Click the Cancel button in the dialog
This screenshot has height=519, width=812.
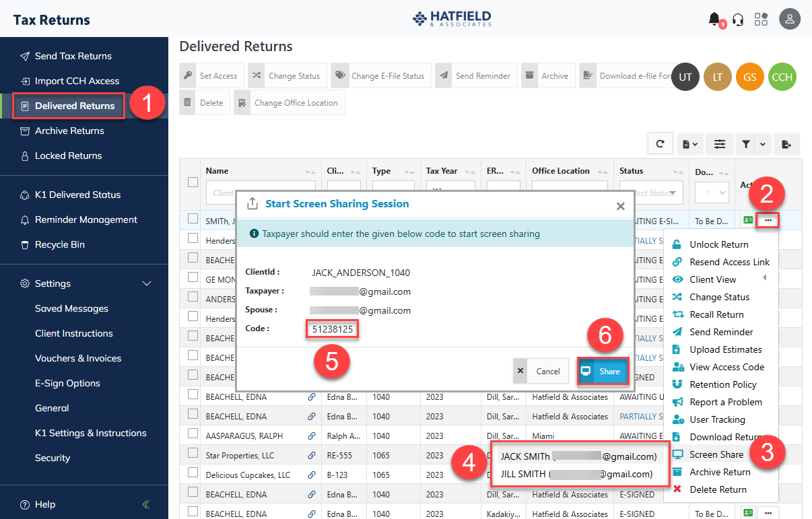point(541,371)
